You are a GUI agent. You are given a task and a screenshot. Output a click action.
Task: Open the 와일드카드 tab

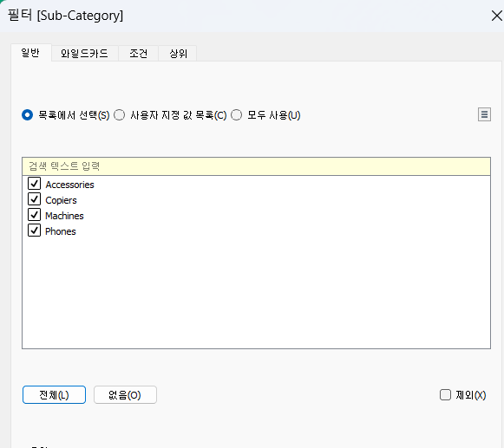[x=84, y=54]
